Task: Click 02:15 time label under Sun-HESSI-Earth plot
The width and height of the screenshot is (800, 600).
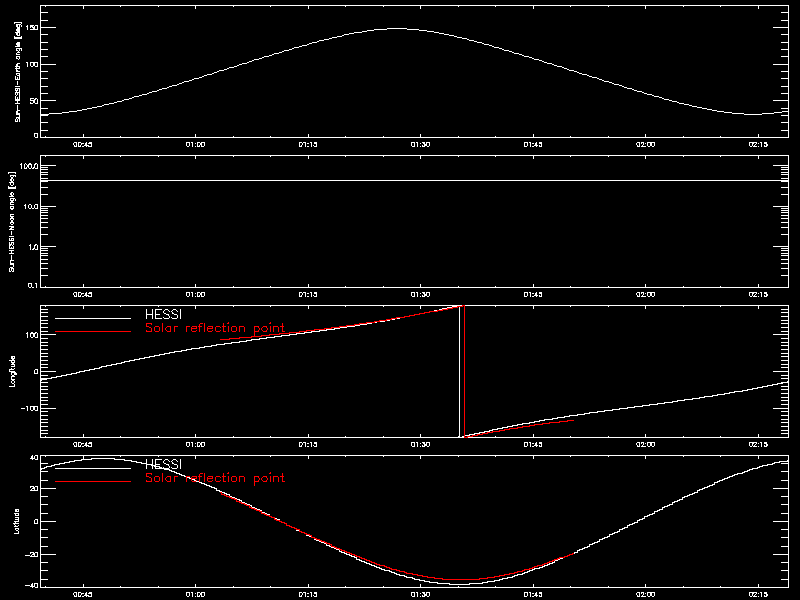Action: (758, 145)
